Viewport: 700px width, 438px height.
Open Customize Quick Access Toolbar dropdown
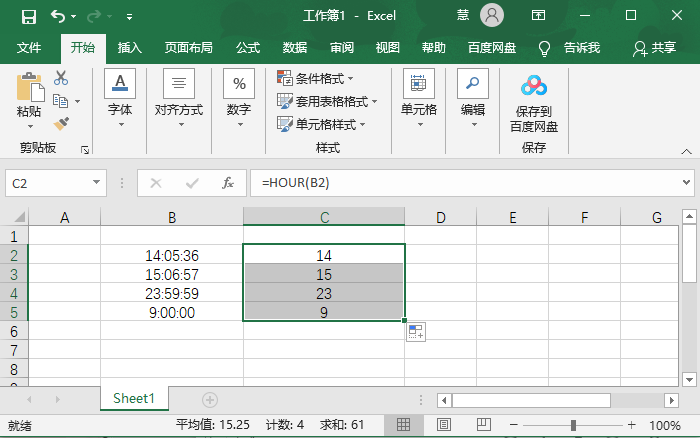click(x=129, y=17)
